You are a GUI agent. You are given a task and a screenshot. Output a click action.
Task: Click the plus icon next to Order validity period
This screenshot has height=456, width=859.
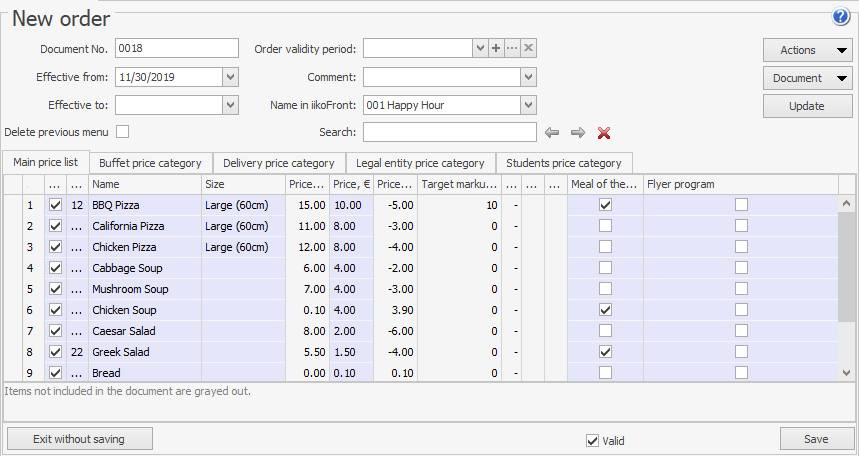click(495, 48)
